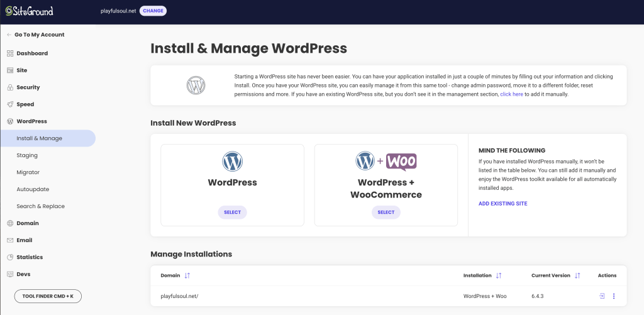The height and width of the screenshot is (315, 644).
Task: Click the 'WordPress + Woo' installation cell
Action: [485, 296]
